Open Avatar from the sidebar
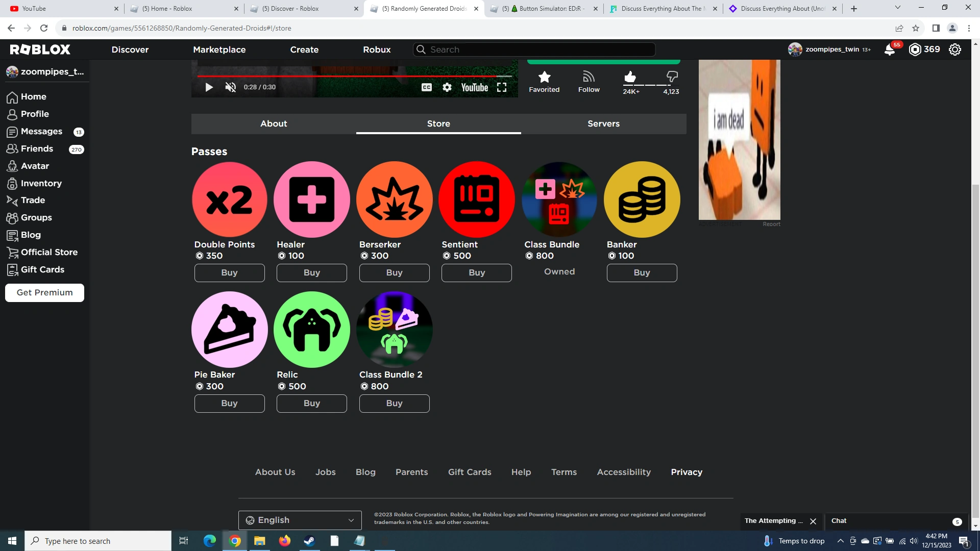980x551 pixels. click(35, 166)
